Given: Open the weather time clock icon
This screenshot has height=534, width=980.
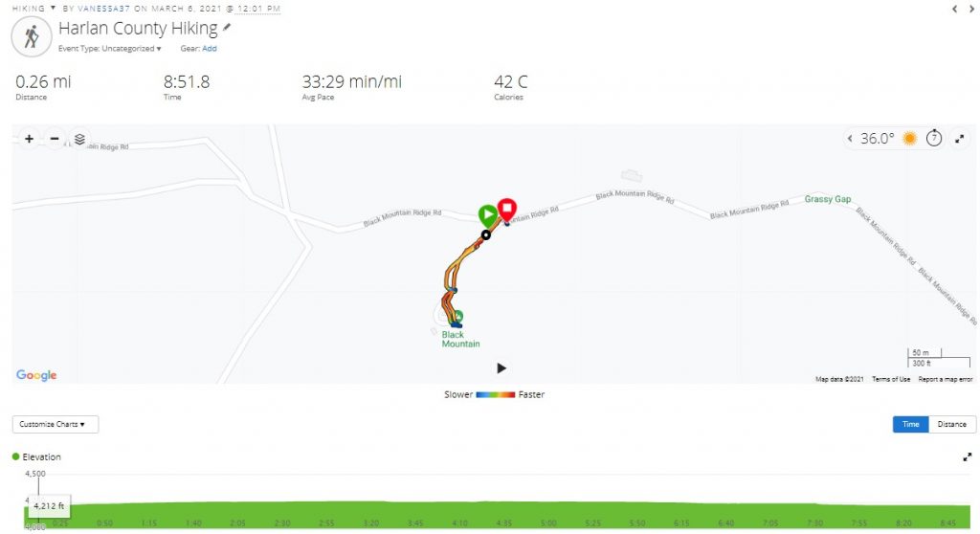Looking at the screenshot, I should click(934, 138).
